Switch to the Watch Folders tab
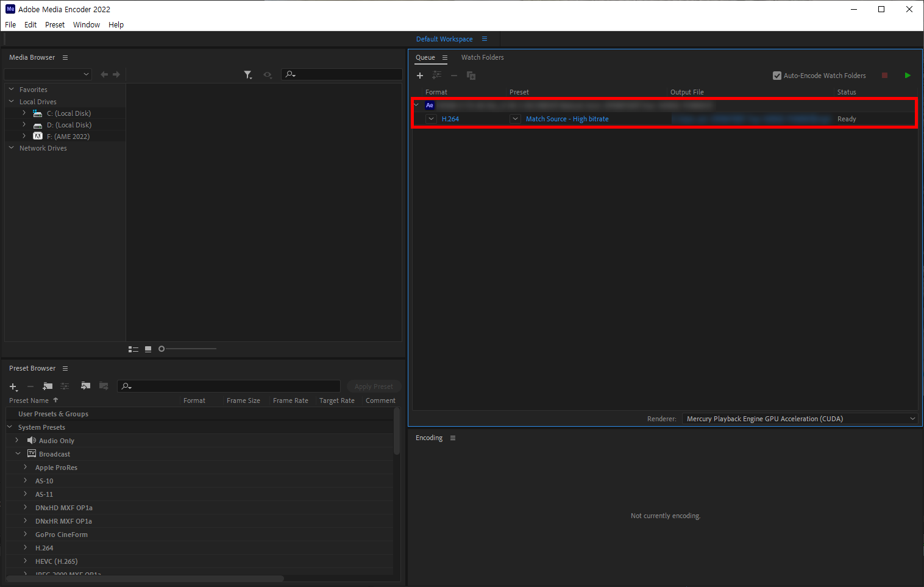 pyautogui.click(x=483, y=57)
